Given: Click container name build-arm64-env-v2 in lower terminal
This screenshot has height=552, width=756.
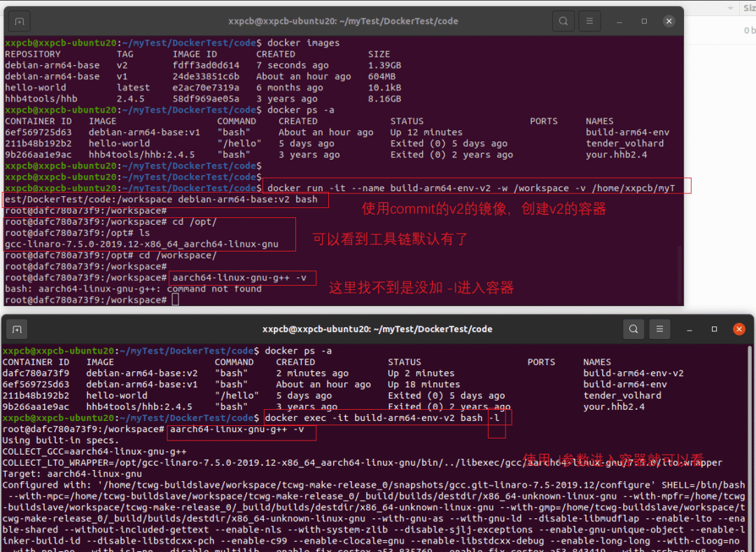Looking at the screenshot, I should (633, 373).
